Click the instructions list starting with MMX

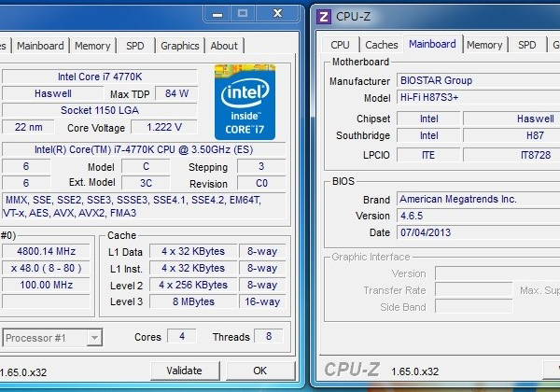(x=144, y=206)
